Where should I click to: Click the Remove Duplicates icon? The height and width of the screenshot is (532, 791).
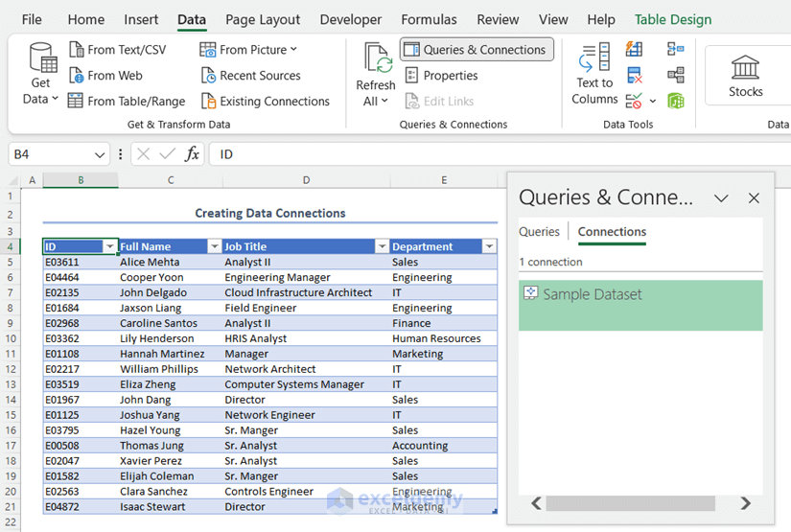pyautogui.click(x=635, y=75)
